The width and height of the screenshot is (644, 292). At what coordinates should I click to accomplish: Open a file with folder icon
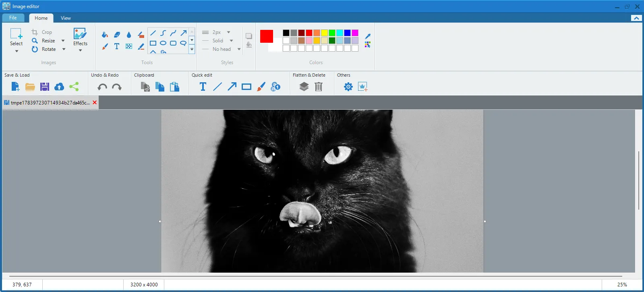point(30,87)
